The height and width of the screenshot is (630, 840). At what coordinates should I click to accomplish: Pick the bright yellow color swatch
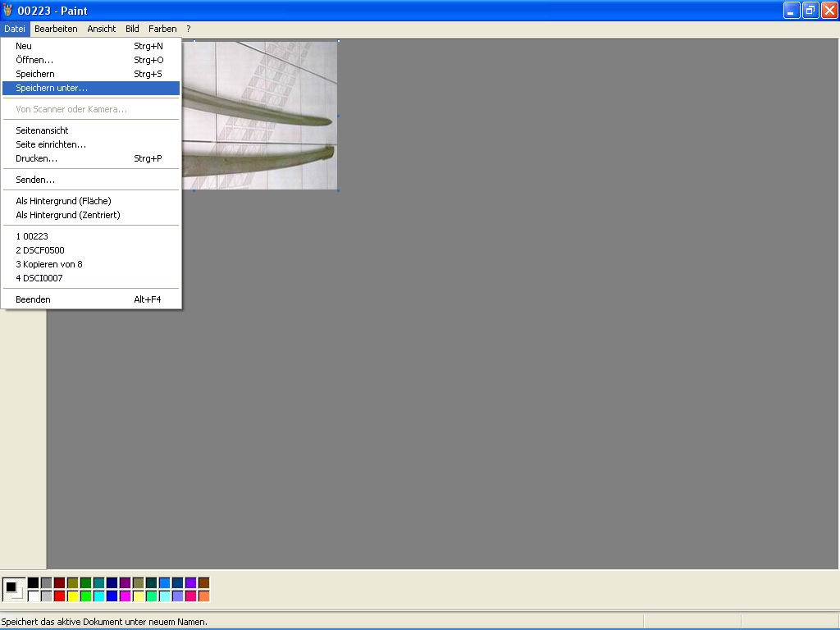tap(72, 596)
